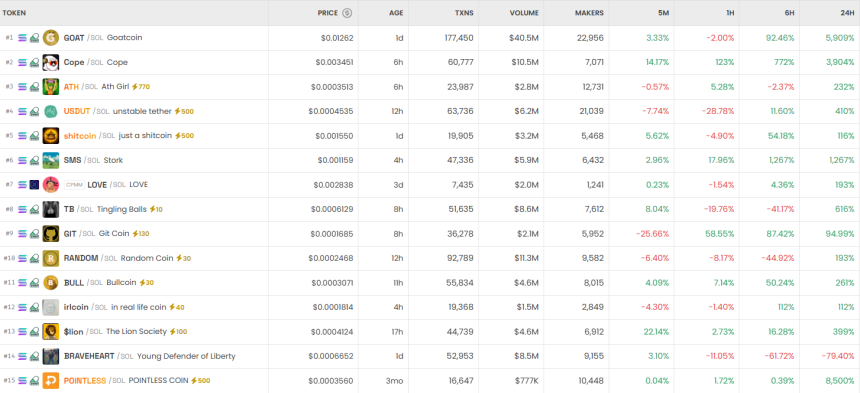Open the RANDOM Random Coin pair

[430, 258]
